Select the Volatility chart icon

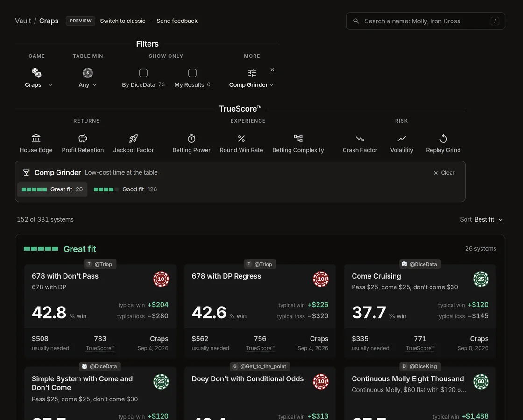(402, 138)
